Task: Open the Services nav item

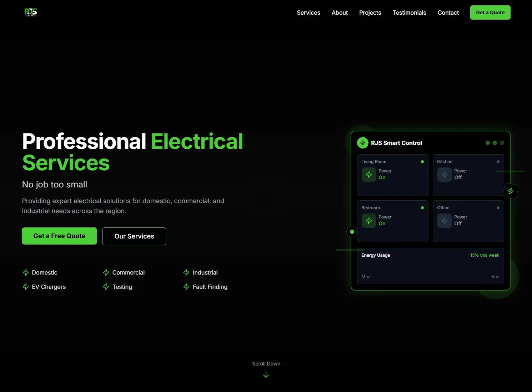Action: coord(308,12)
